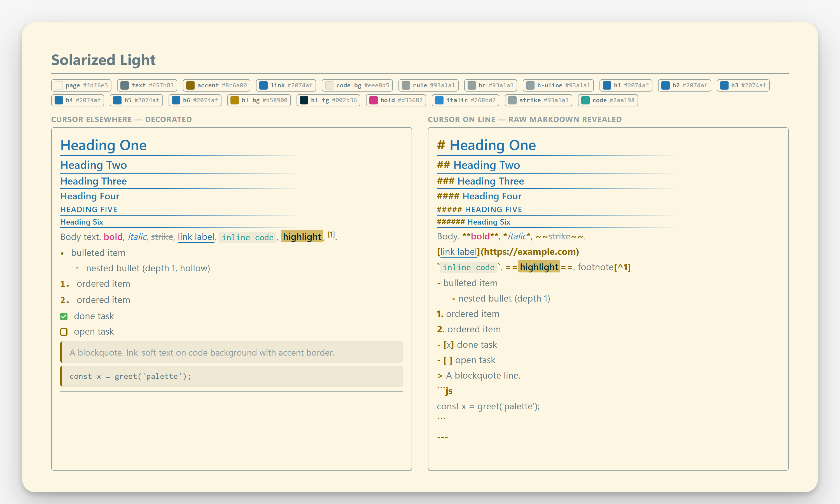Click the highlight span in decorated pane
The width and height of the screenshot is (840, 504).
(x=302, y=237)
